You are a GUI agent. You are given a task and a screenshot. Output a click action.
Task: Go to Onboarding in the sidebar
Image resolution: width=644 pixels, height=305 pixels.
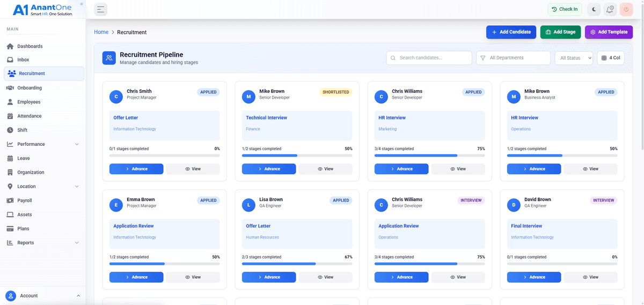pyautogui.click(x=43, y=88)
